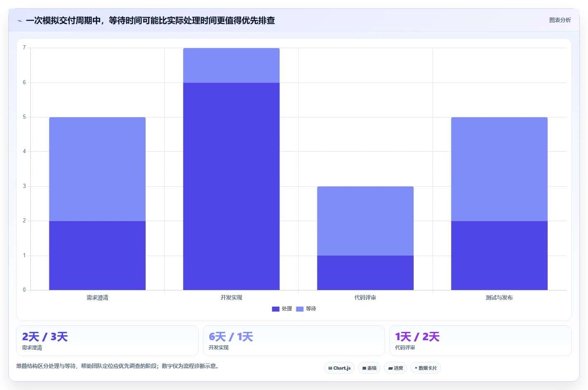Click the 开发实现 x-axis label
Image resolution: width=588 pixels, height=390 pixels.
coord(231,297)
